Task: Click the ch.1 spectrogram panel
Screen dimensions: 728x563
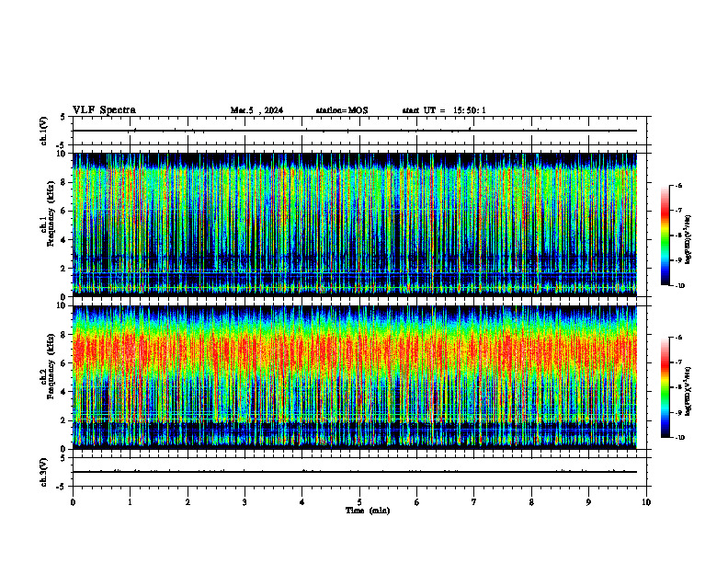Action: 355,224
